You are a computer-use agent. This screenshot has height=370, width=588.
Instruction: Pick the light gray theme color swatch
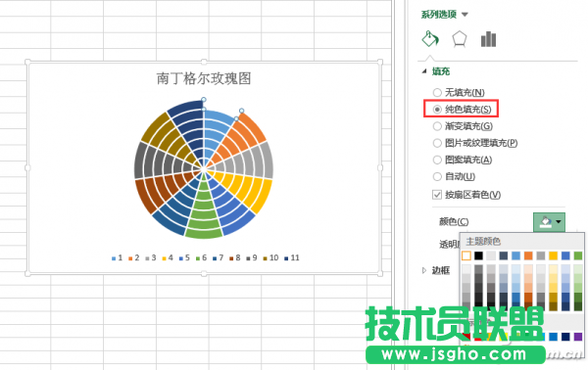(491, 255)
